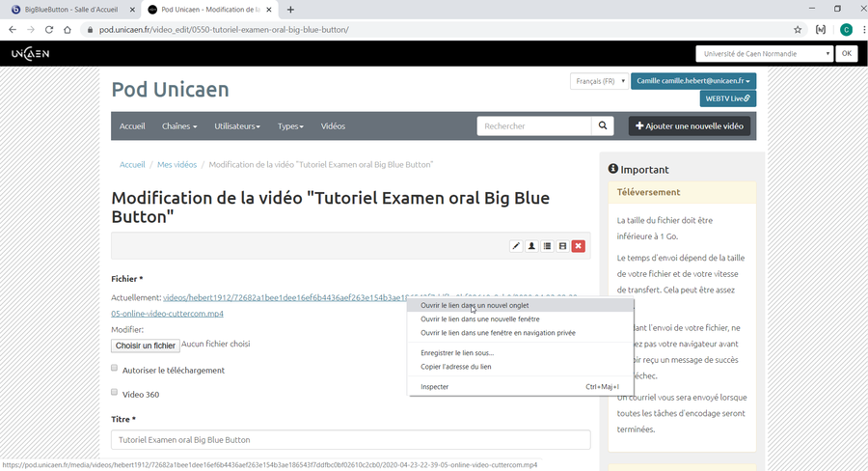868x471 pixels.
Task: Click the WEBTV Live button
Action: pos(728,98)
